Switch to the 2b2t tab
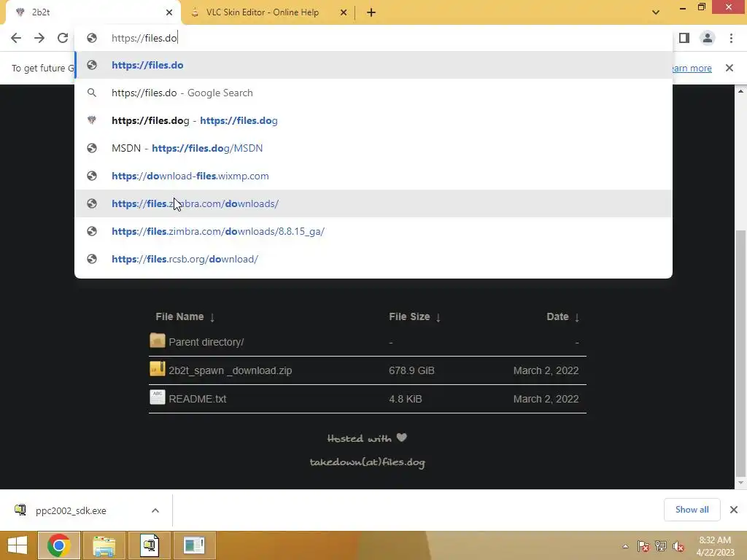The image size is (747, 560). pos(90,12)
